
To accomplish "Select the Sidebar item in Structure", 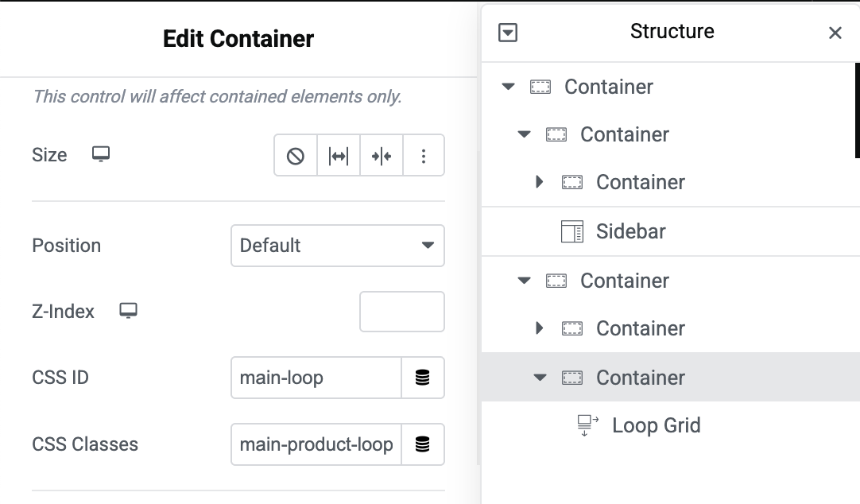I will (630, 231).
